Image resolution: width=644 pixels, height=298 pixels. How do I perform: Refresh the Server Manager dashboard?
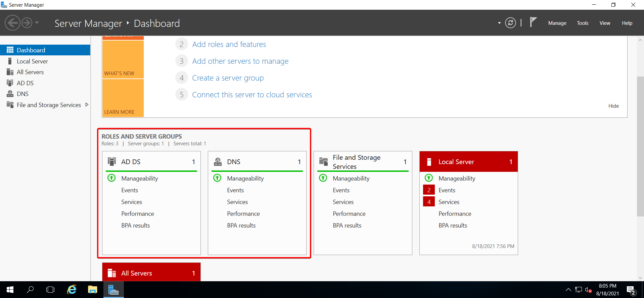510,23
